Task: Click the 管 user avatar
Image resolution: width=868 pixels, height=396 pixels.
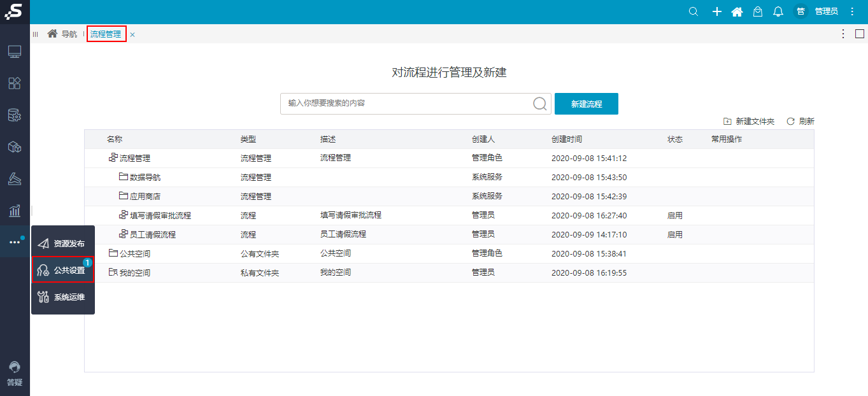Action: 800,11
